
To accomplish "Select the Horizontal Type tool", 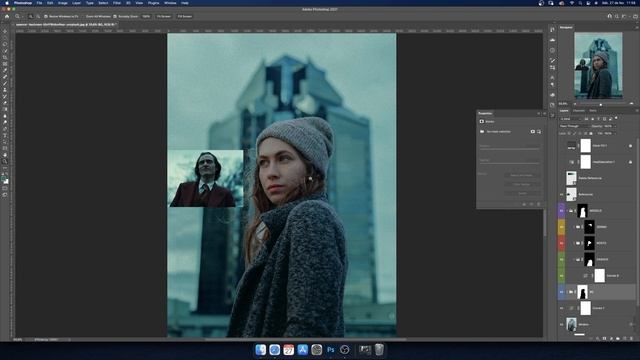I will (x=5, y=136).
